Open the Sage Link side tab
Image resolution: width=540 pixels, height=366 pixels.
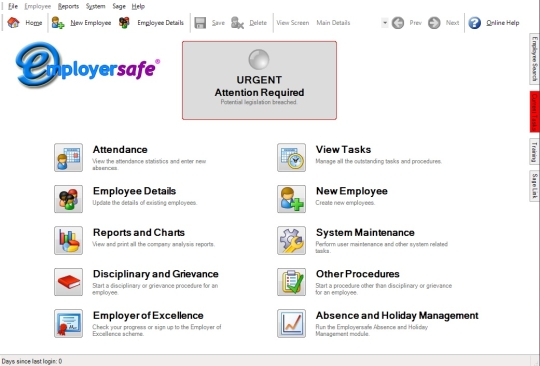click(x=534, y=186)
